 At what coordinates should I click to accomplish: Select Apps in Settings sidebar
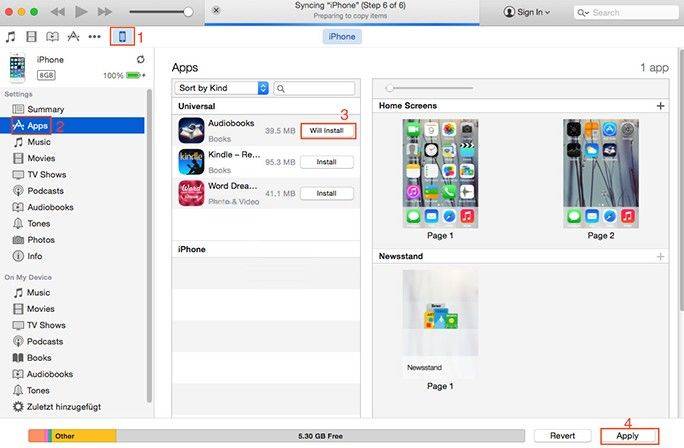(72, 126)
